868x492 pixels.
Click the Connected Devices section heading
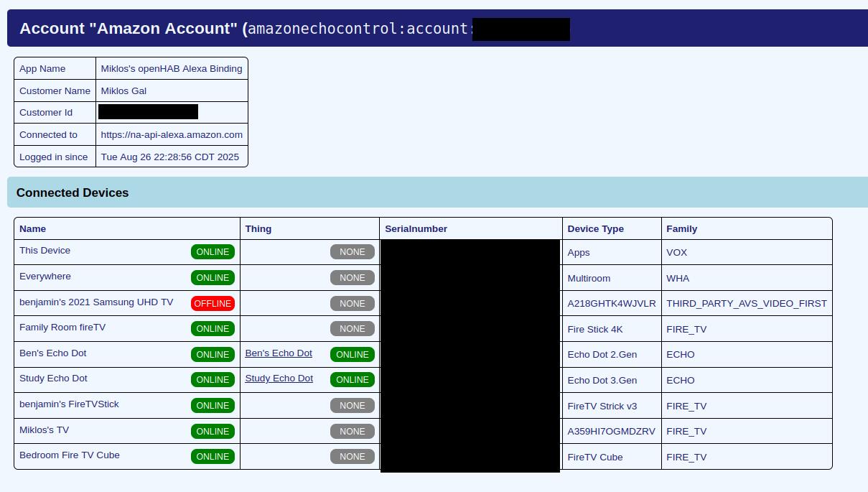(x=73, y=192)
